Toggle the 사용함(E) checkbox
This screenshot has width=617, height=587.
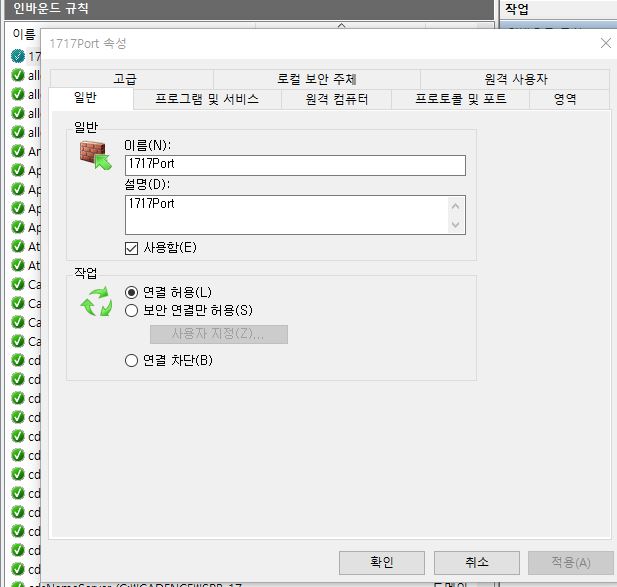click(x=131, y=247)
